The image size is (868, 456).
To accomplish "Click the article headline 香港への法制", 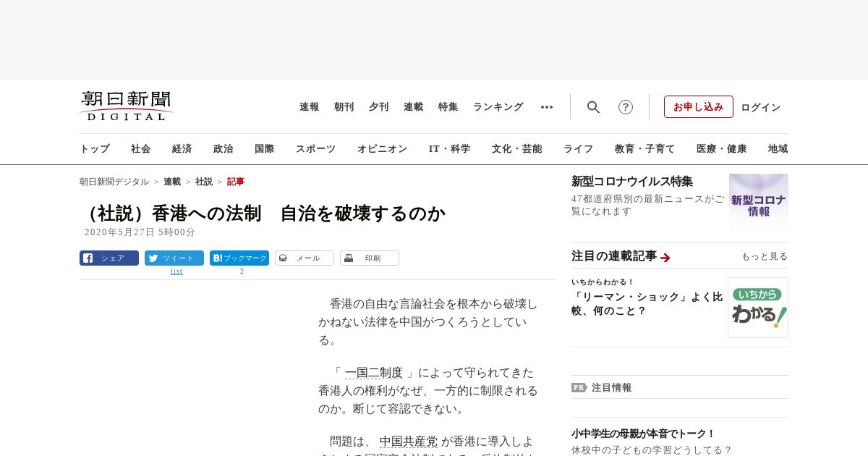I will coord(263,214).
